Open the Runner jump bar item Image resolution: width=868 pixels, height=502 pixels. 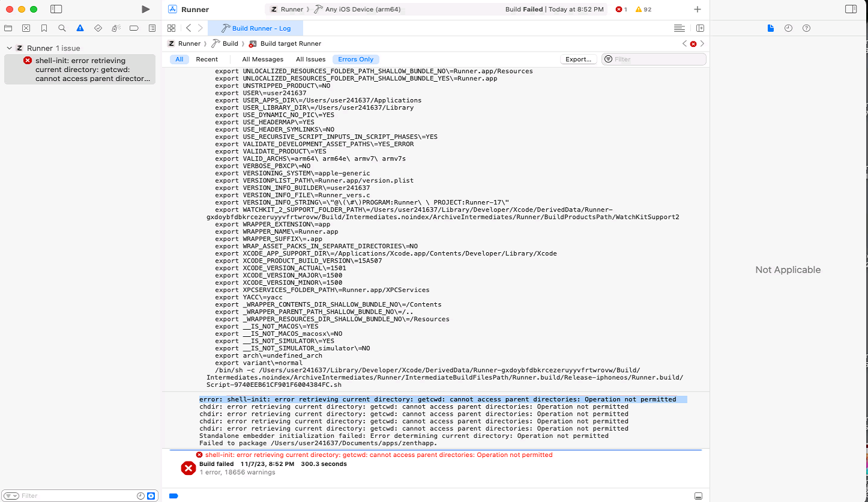click(x=184, y=44)
